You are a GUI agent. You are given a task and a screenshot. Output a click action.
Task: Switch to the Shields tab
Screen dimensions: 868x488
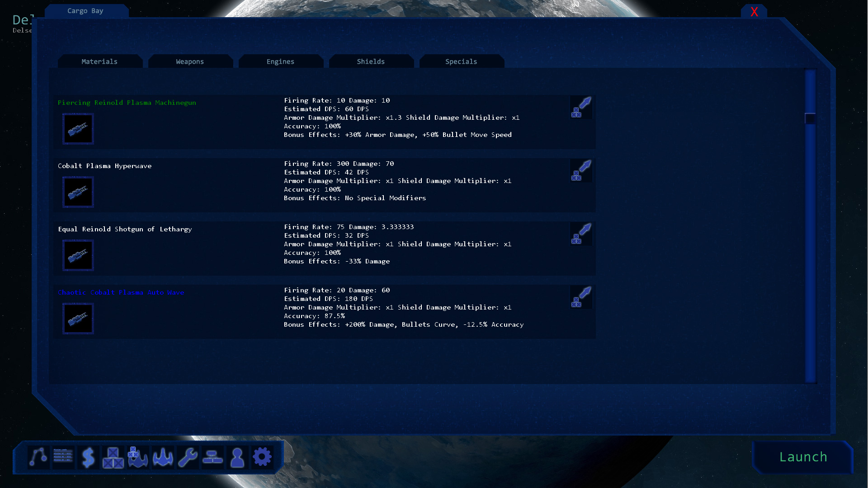click(x=371, y=61)
